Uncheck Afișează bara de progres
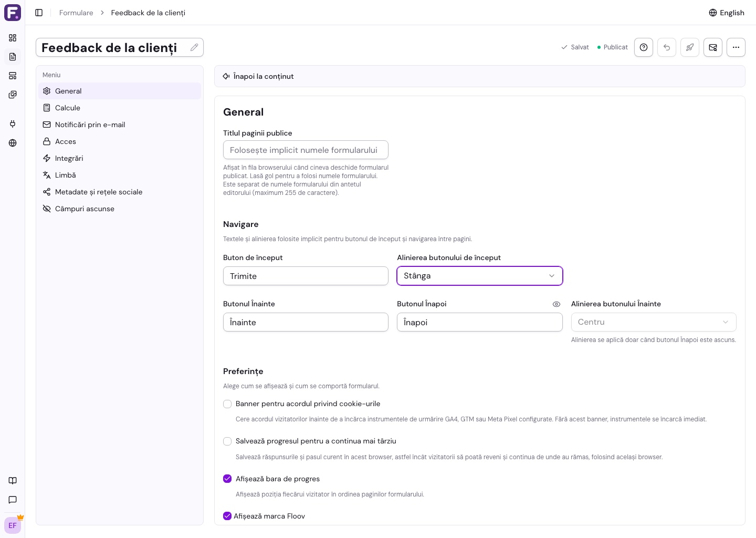 (x=227, y=479)
